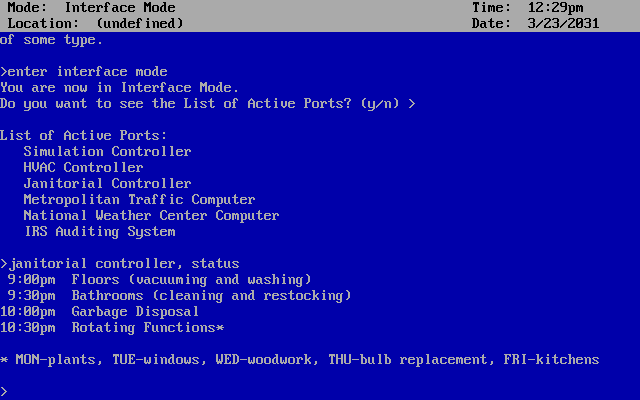Screen dimensions: 640x400
Task: Click the "List of Active Ports:" heading
Action: click(83, 136)
